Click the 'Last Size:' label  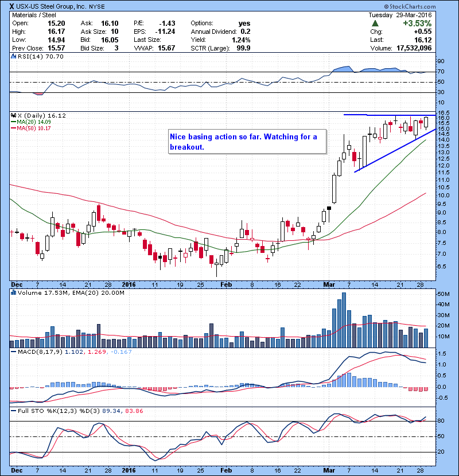147,40
